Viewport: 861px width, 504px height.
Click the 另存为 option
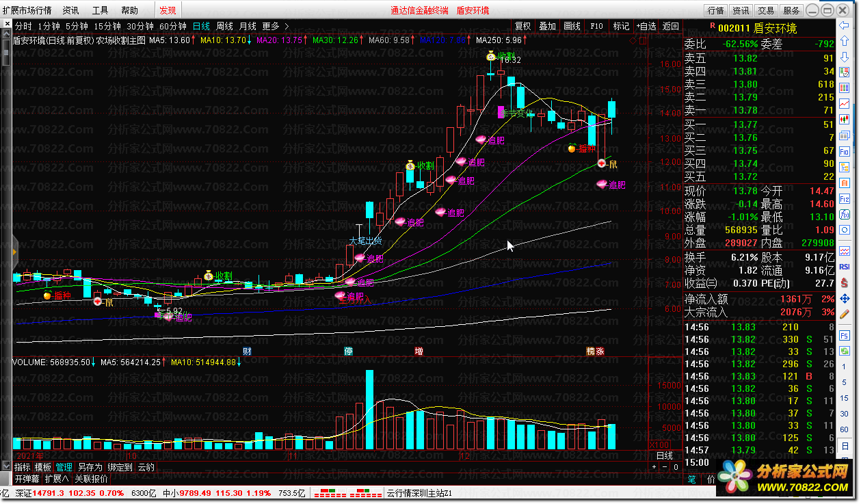click(x=90, y=467)
